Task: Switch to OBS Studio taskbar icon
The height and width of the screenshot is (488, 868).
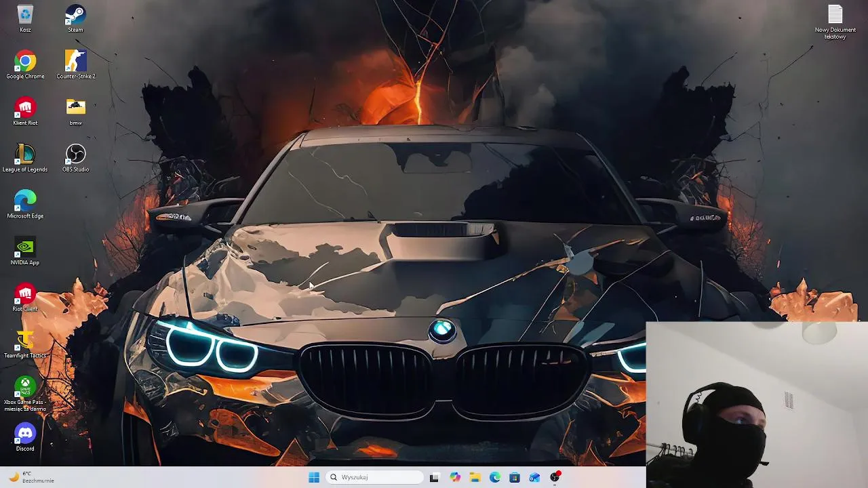Action: [x=555, y=477]
